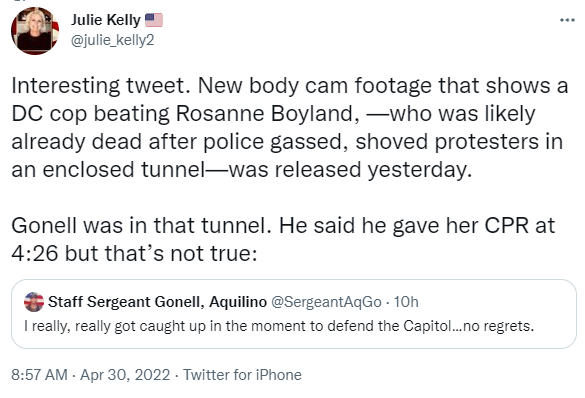585x398 pixels.
Task: Click the three-dot more options icon
Action: pos(567,20)
